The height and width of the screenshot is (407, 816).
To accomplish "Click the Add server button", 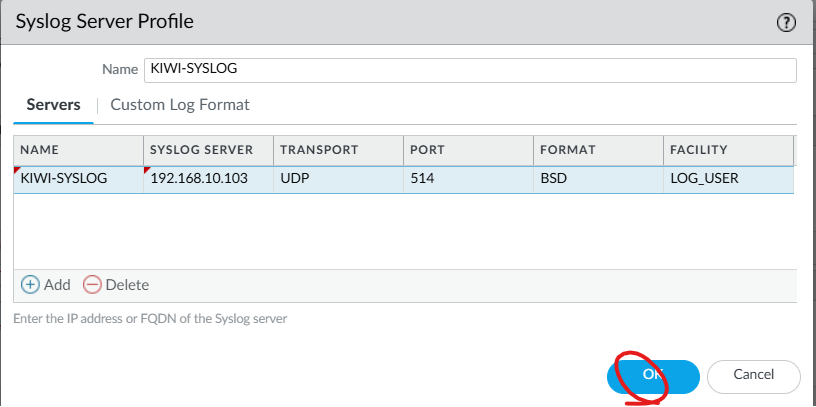I will coord(46,285).
